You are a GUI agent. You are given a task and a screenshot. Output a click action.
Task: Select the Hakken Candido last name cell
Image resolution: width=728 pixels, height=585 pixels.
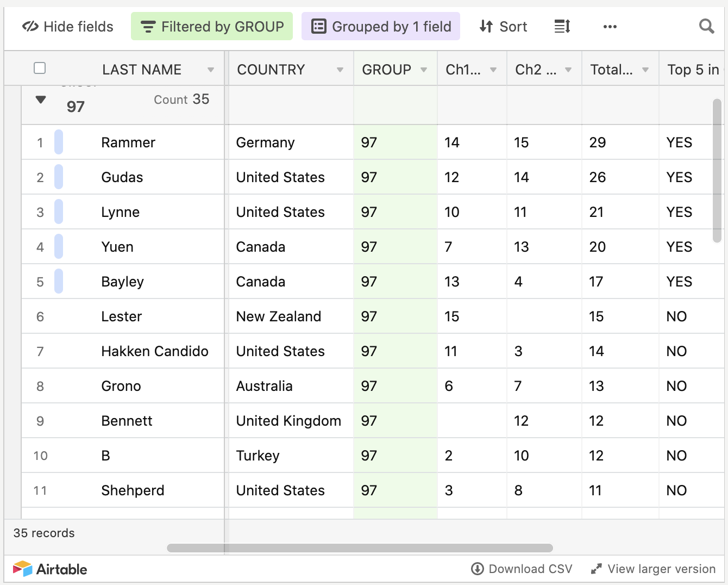155,351
